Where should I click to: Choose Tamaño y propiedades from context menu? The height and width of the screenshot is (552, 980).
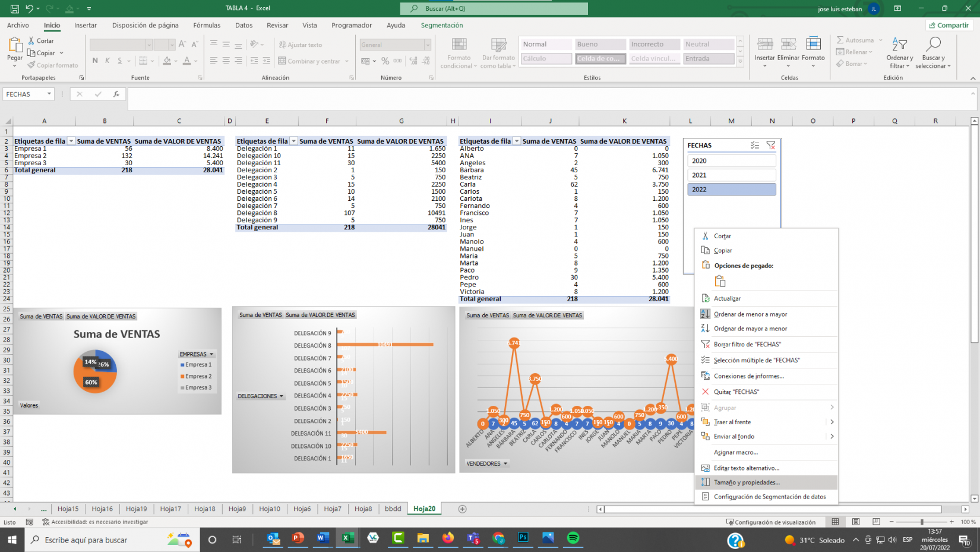766,482
